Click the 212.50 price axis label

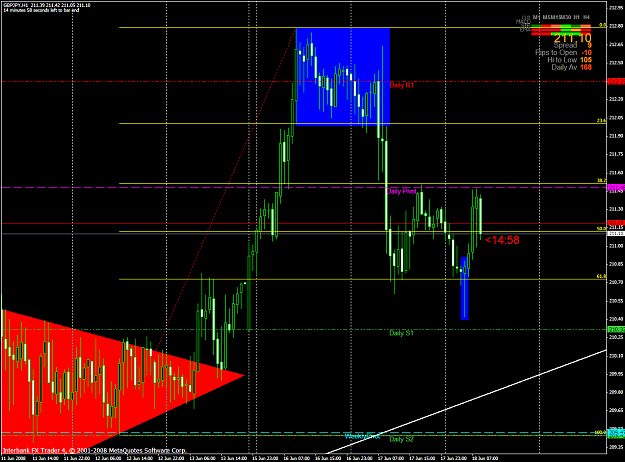tap(617, 63)
